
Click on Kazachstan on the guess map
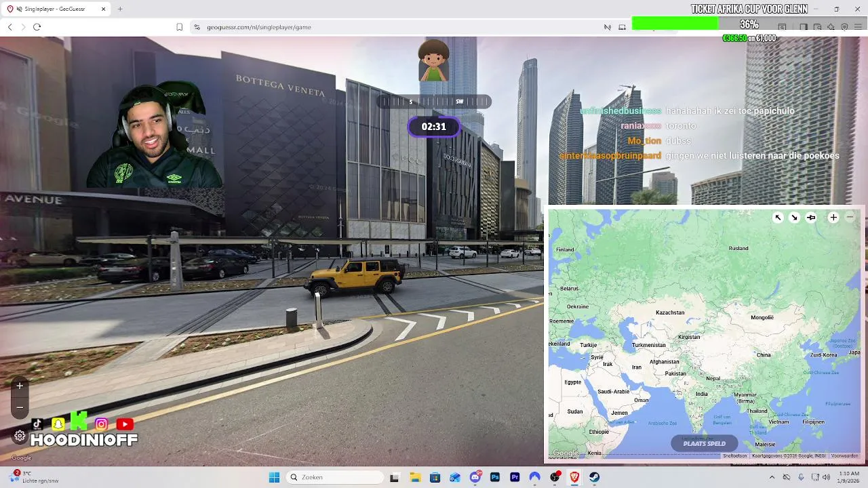[x=670, y=312]
